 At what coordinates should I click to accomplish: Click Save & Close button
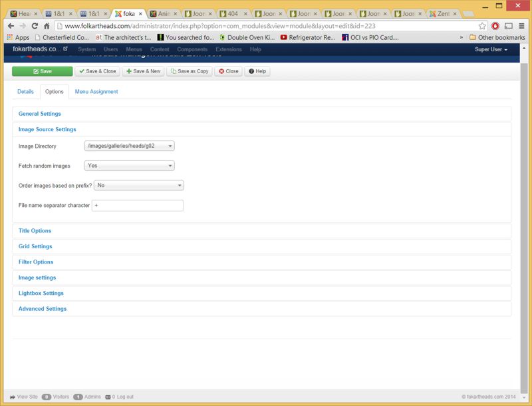click(97, 71)
